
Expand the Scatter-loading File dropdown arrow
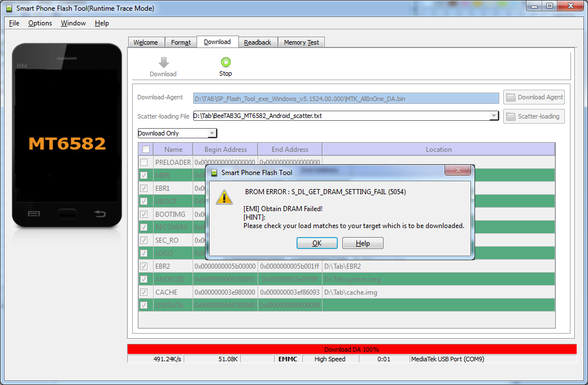[494, 116]
